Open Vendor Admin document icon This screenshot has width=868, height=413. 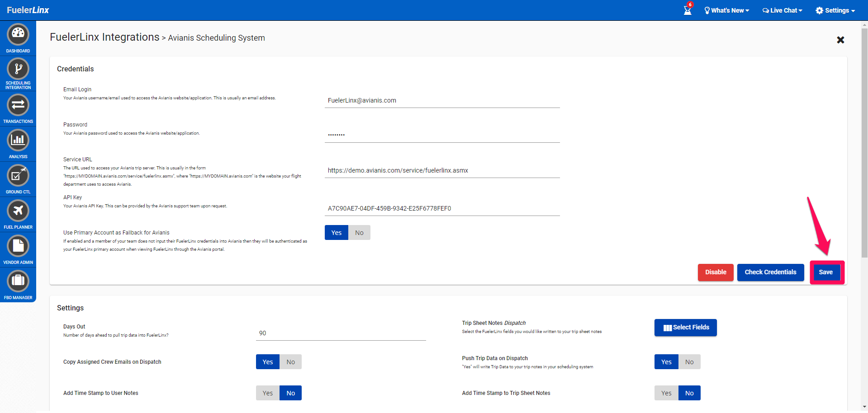[18, 246]
